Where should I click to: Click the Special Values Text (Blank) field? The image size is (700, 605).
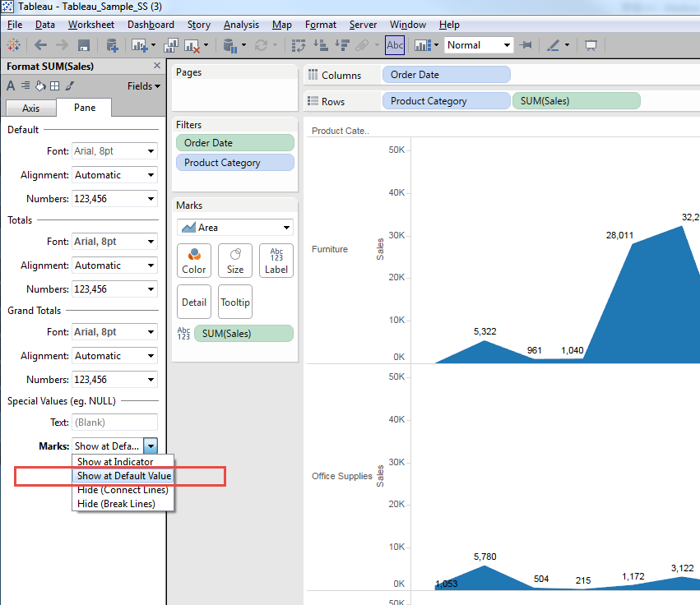(114, 423)
